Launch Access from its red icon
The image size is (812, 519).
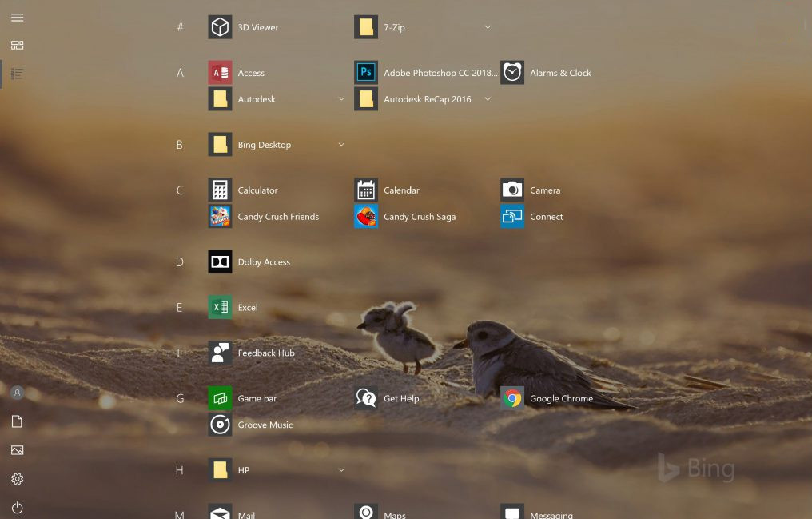(x=220, y=73)
